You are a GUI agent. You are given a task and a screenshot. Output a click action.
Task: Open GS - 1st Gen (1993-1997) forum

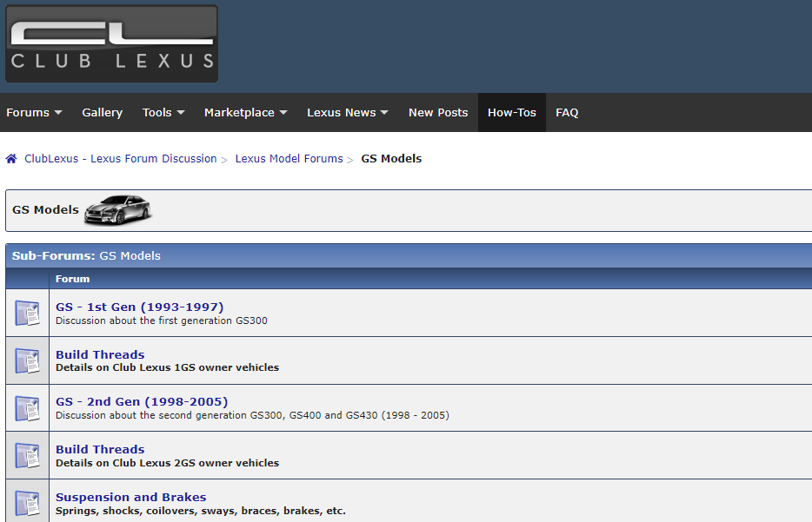(x=140, y=307)
